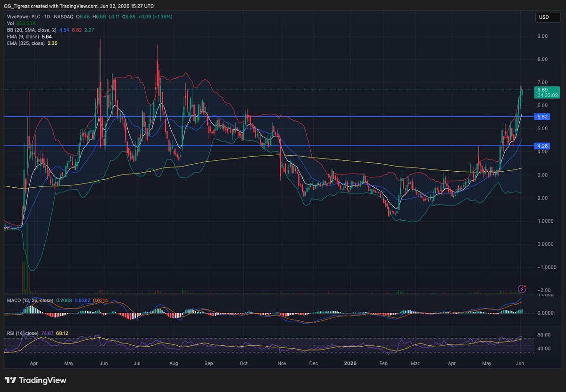Click the 850.53K volume value
This screenshot has height=392, width=566.
26,23
